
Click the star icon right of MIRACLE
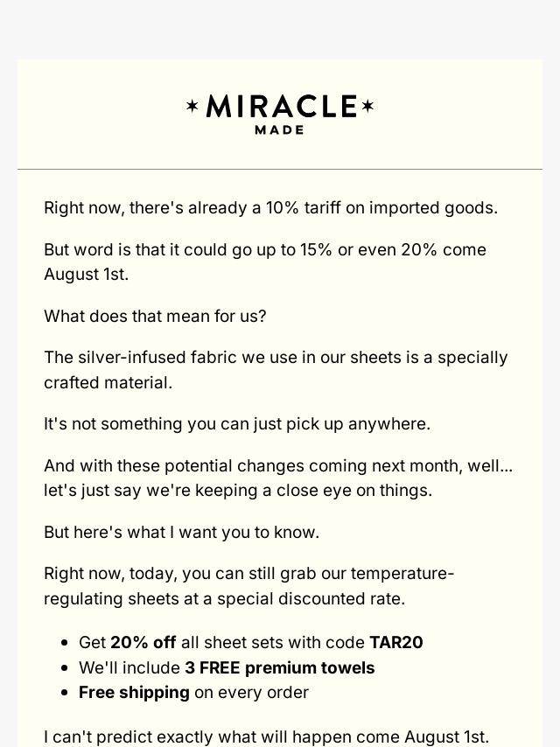click(x=367, y=106)
